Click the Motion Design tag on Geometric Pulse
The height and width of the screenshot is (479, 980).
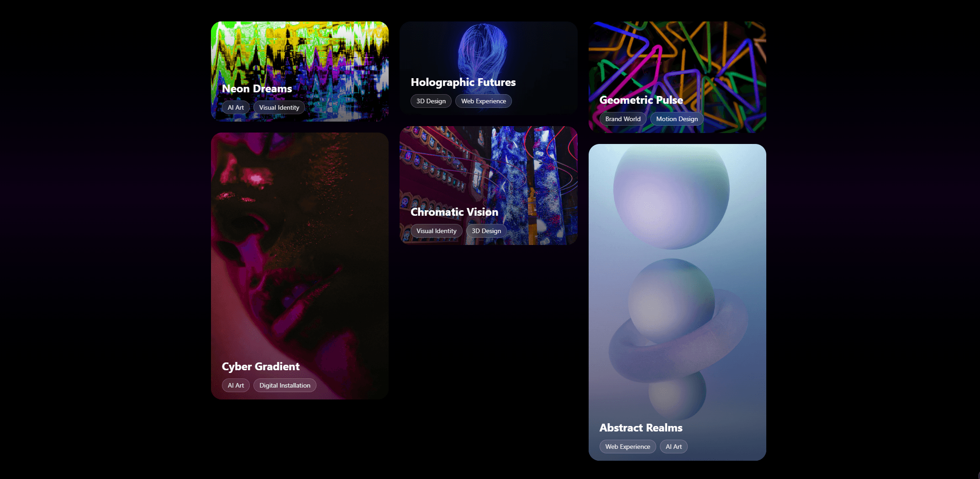coord(676,118)
